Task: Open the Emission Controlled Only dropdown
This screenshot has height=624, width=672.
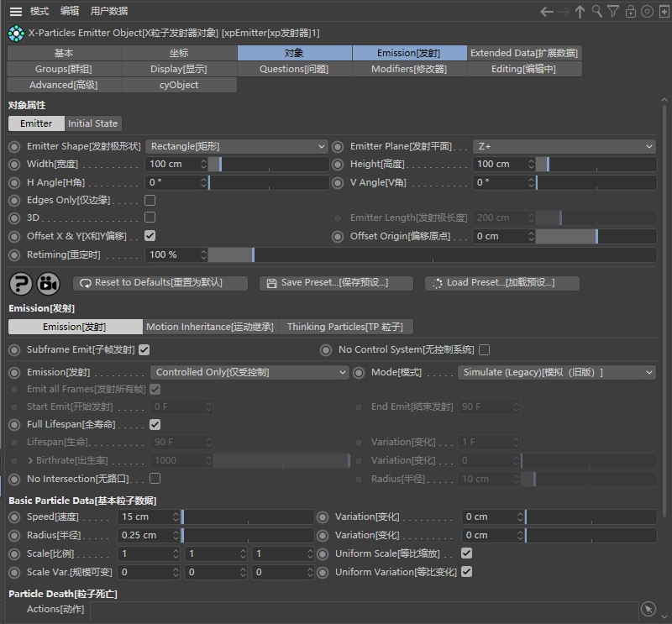Action: [249, 372]
